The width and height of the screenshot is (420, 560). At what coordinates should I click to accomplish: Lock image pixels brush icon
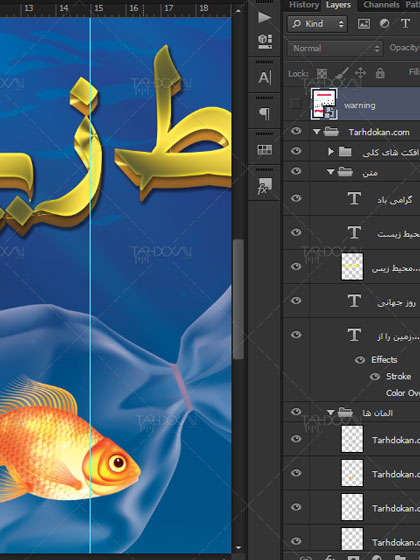pyautogui.click(x=341, y=73)
